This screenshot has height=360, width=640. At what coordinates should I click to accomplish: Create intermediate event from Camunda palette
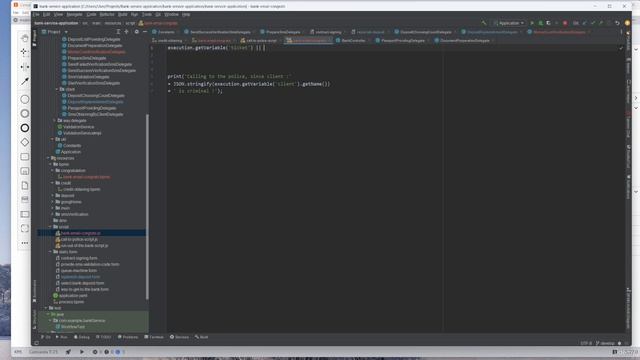pos(24,113)
